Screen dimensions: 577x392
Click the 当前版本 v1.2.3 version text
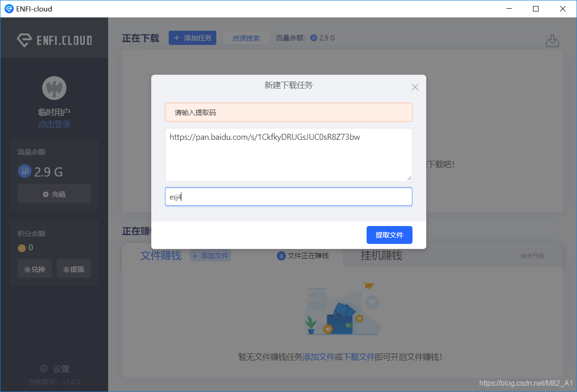click(x=54, y=381)
